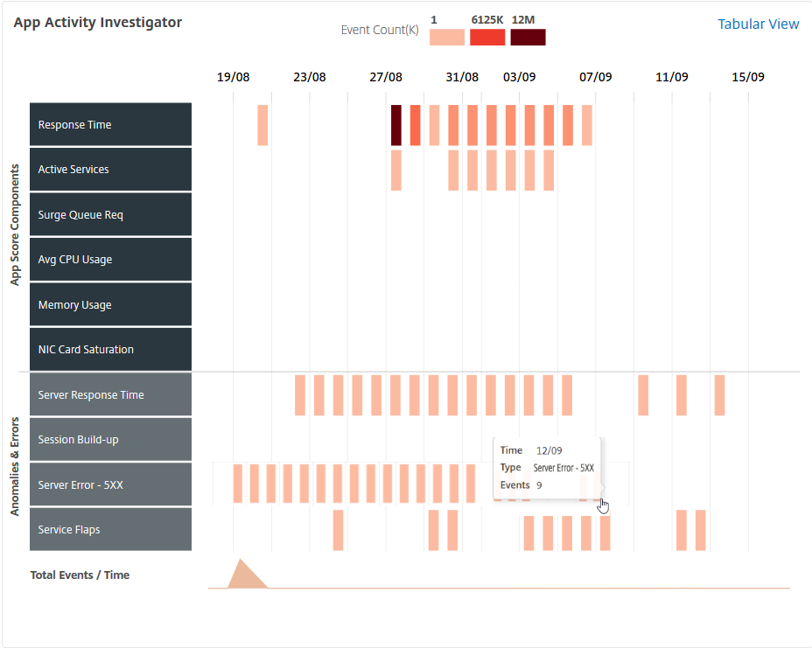
Task: Click the first Active Services event bar
Action: 396,171
